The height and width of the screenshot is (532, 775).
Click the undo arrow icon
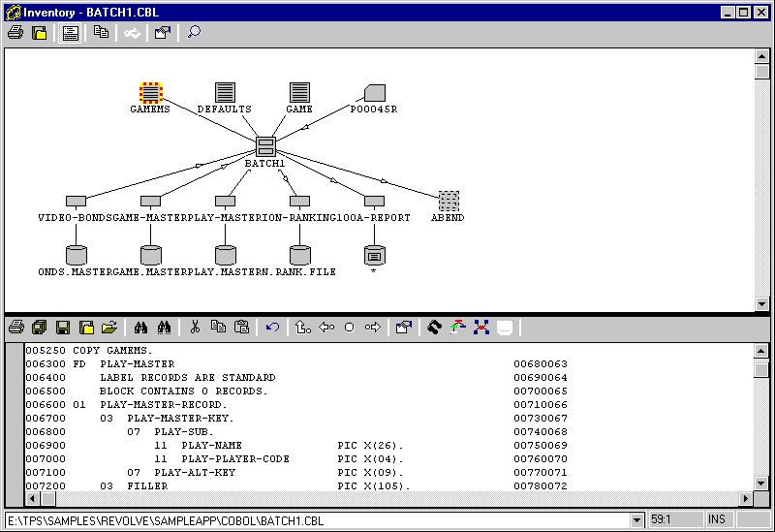(x=272, y=328)
